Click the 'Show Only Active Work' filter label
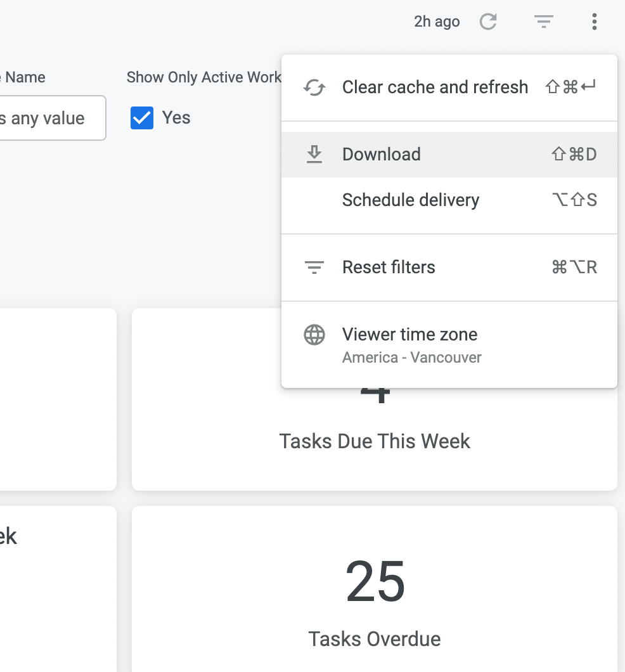625x672 pixels. click(x=204, y=77)
